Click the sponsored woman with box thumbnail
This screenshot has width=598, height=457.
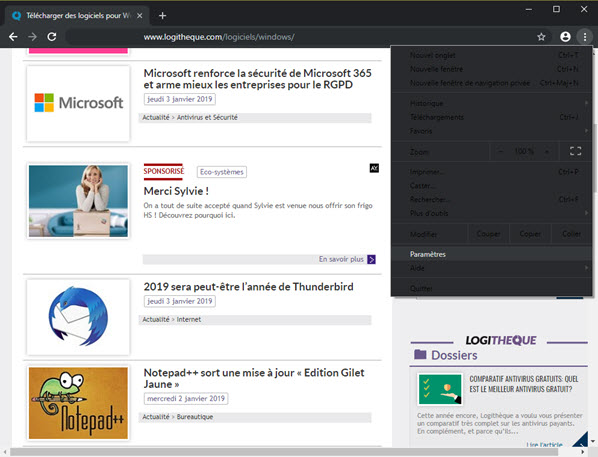coord(78,201)
